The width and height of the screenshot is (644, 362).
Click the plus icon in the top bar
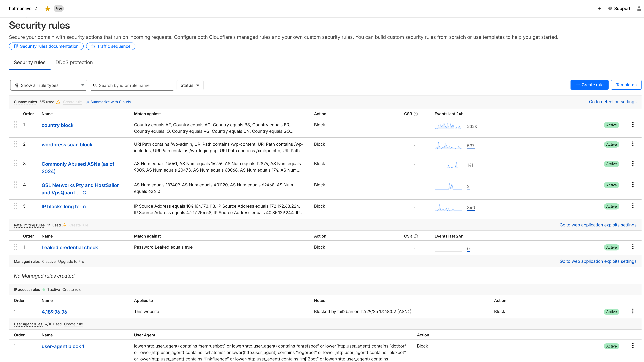pos(599,8)
